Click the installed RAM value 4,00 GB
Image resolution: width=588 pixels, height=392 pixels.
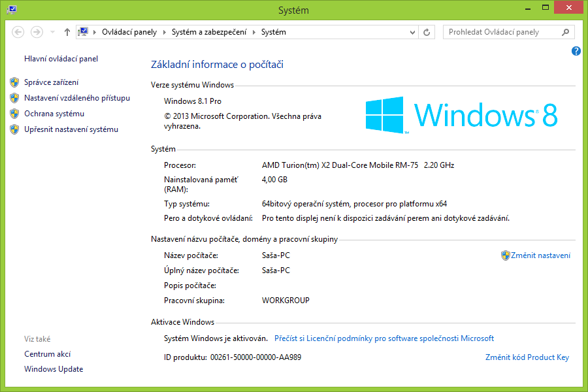click(274, 180)
